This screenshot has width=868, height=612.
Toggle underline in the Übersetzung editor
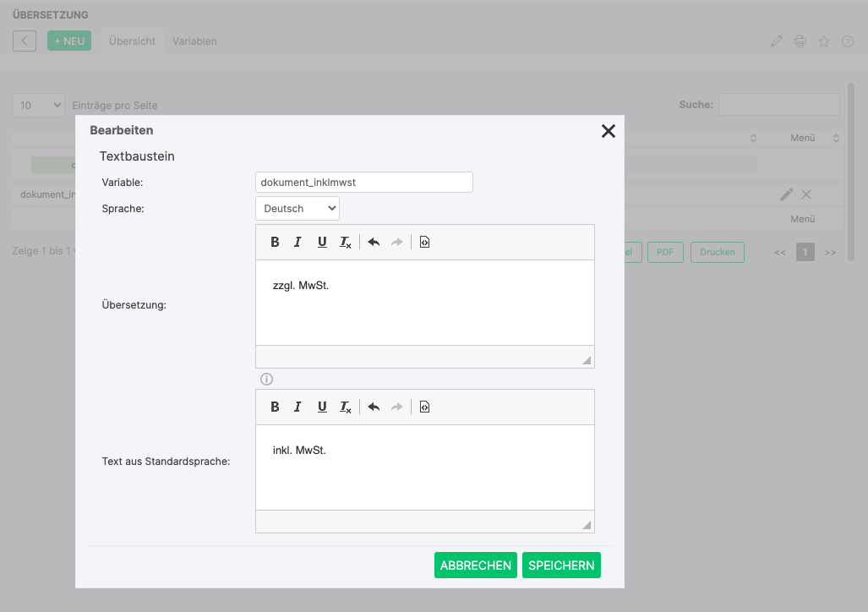tap(322, 243)
